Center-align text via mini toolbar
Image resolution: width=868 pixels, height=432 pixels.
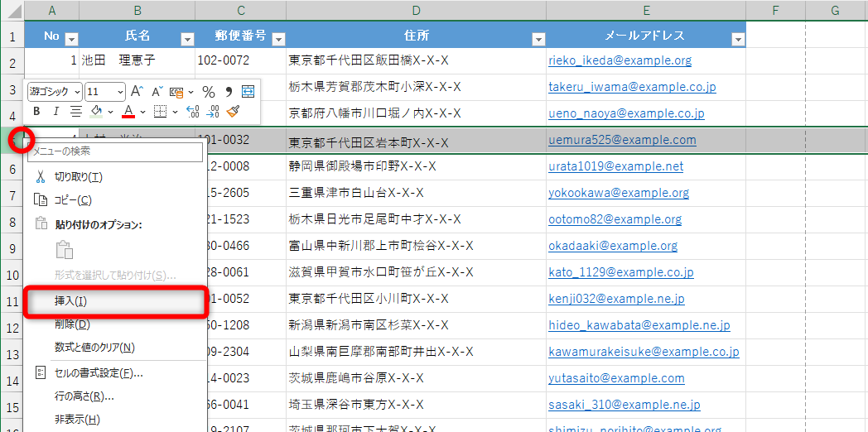76,112
